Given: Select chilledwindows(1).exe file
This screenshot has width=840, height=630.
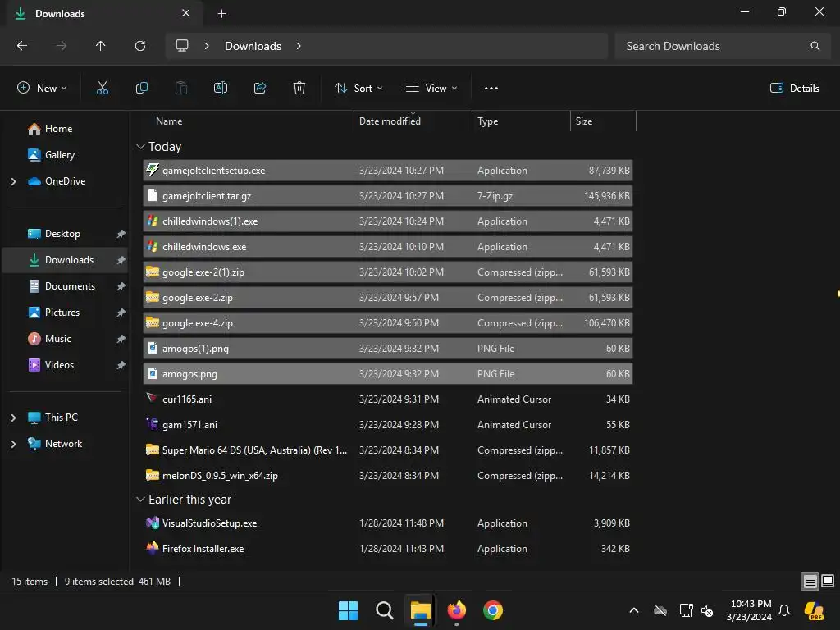Looking at the screenshot, I should [x=388, y=221].
